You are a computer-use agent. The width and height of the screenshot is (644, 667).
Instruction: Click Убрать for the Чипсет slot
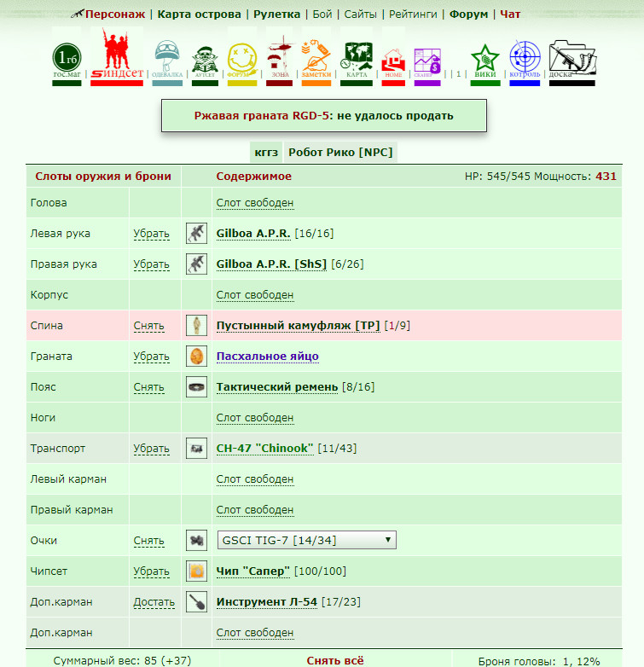(x=152, y=571)
